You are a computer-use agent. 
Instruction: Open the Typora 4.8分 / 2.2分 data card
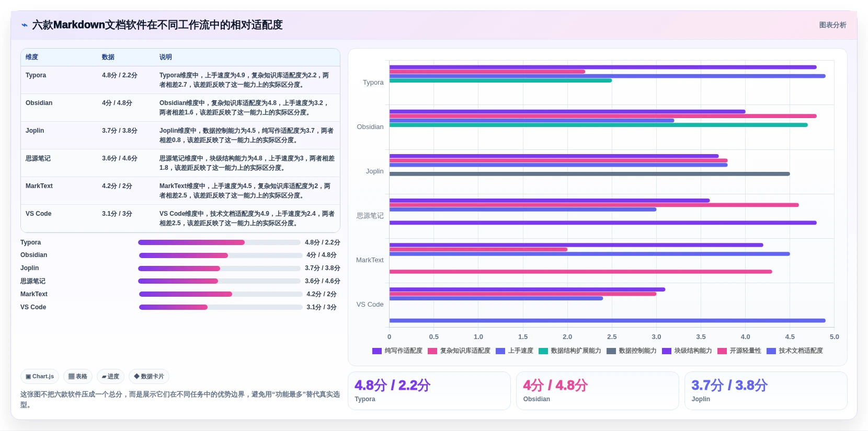429,391
